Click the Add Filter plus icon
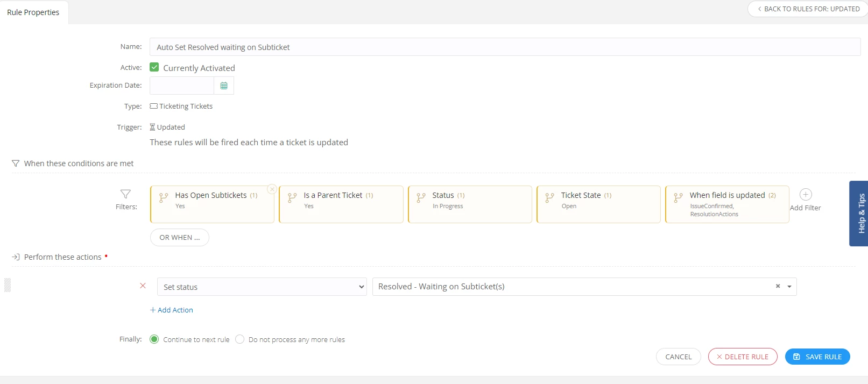Image resolution: width=868 pixels, height=384 pixels. (806, 195)
